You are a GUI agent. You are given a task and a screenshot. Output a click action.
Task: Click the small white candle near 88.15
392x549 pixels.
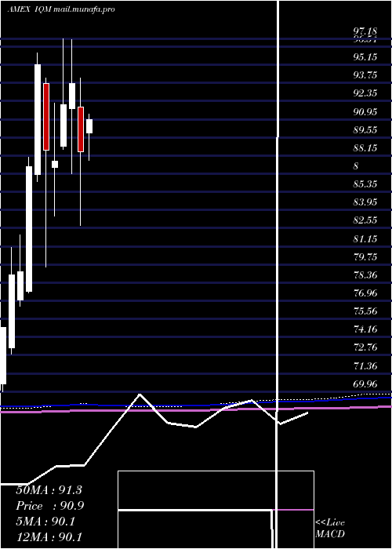click(x=55, y=164)
